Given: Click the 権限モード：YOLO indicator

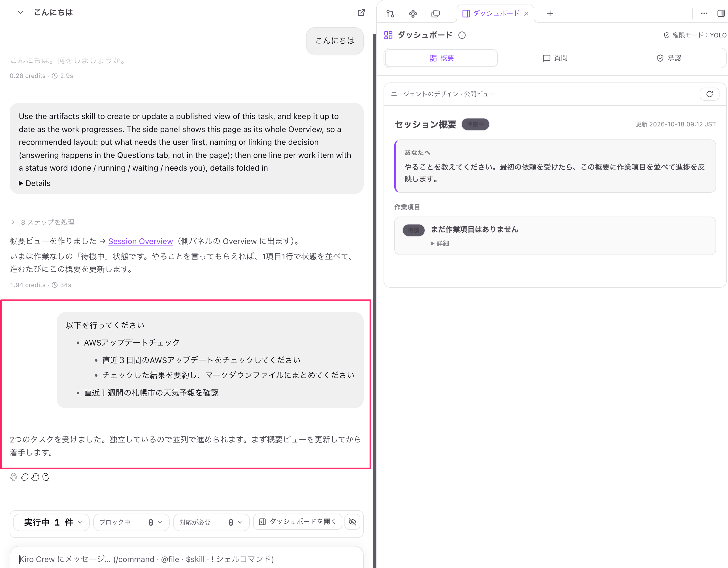Looking at the screenshot, I should pos(695,35).
